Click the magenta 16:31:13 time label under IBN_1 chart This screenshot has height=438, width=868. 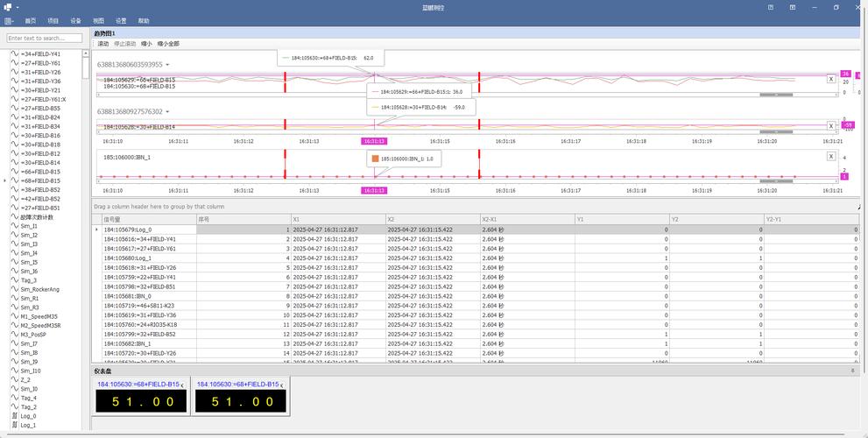tap(374, 190)
